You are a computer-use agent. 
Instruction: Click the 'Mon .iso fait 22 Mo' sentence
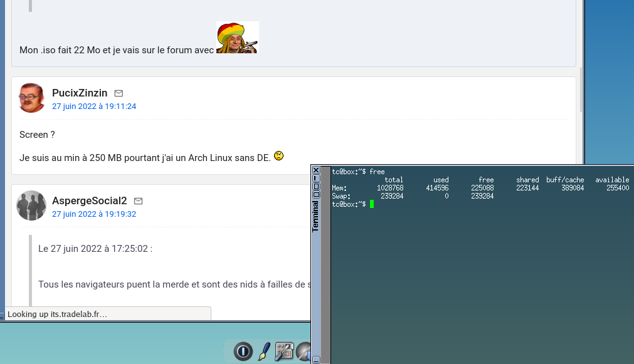point(117,50)
